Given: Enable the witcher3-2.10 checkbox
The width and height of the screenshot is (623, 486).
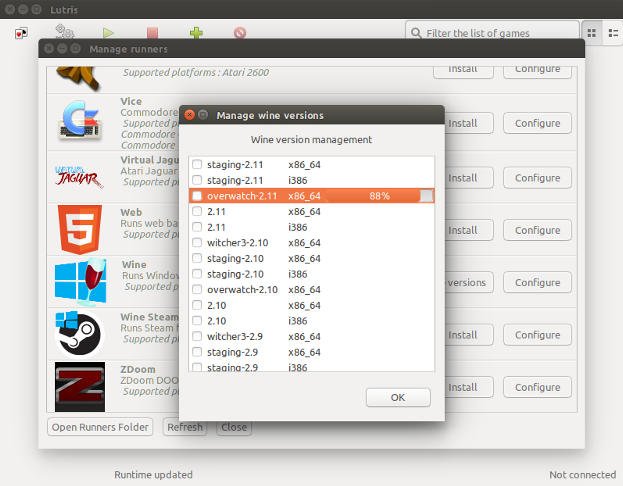Looking at the screenshot, I should [x=197, y=242].
